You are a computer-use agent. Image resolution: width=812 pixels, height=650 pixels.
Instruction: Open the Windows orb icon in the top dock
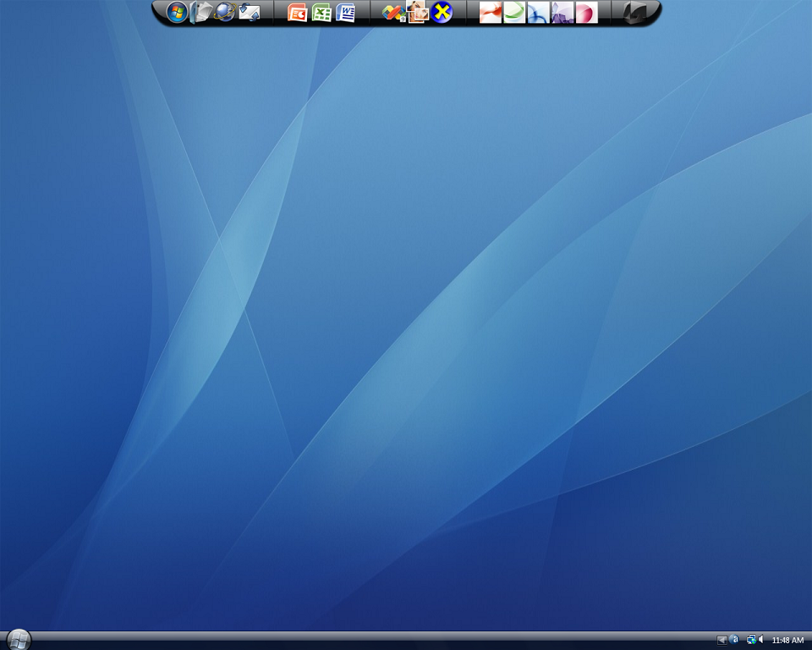177,13
